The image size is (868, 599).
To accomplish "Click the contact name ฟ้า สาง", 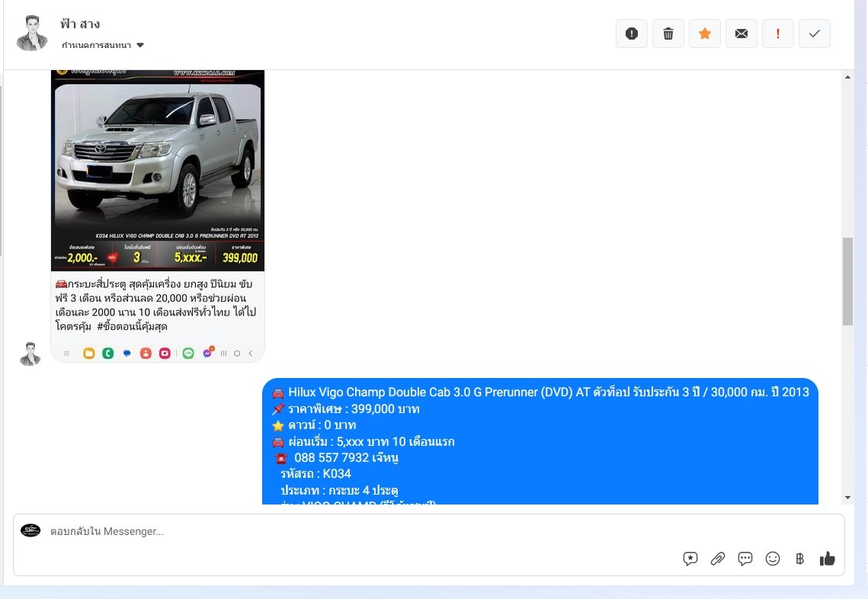I will 80,24.
